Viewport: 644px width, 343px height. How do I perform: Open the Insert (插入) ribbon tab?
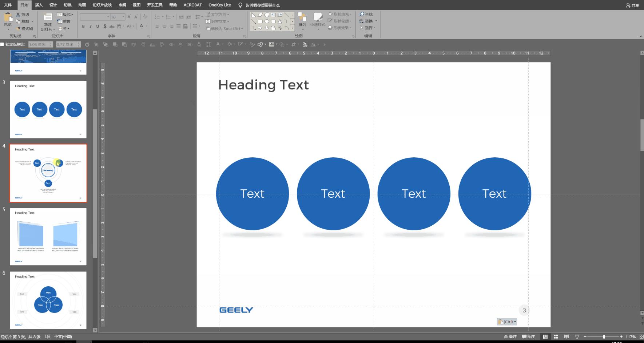[x=39, y=5]
